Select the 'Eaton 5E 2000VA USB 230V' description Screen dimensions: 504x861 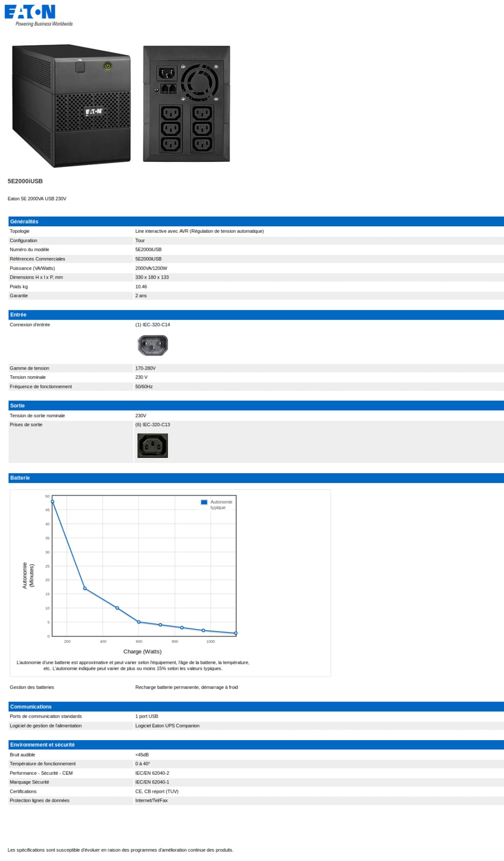tap(37, 199)
